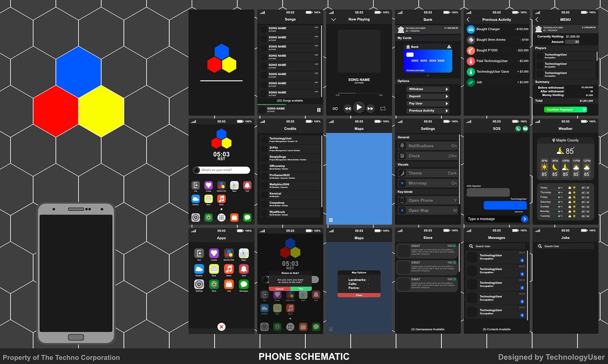608x364 pixels.
Task: Tap the red SOS bell icon
Action: [x=247, y=185]
